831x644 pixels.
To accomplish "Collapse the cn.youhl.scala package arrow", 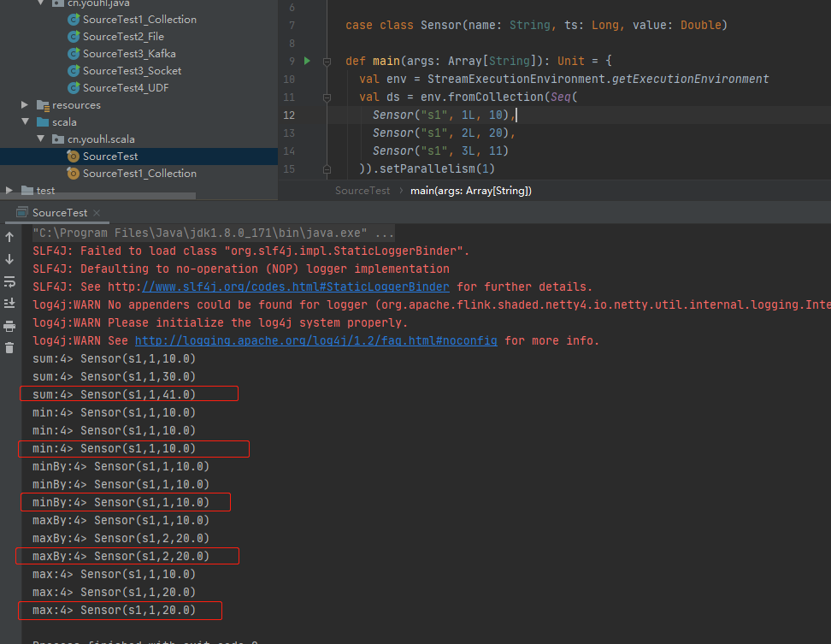I will [41, 139].
